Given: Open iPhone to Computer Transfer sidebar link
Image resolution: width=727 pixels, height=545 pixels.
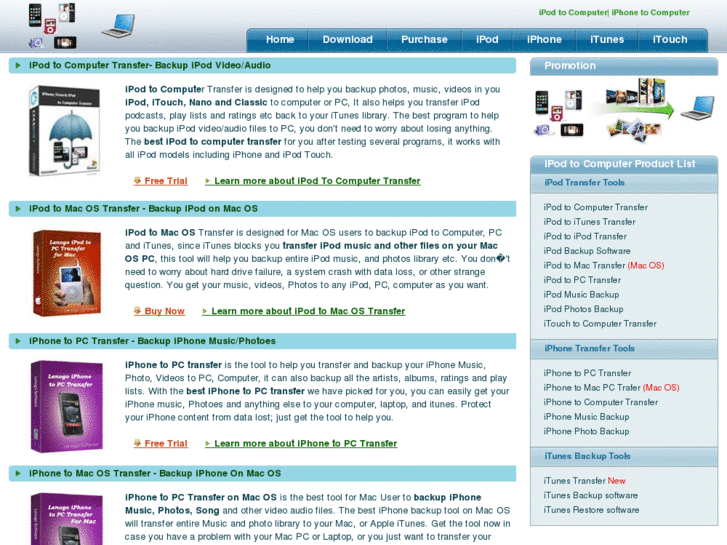Looking at the screenshot, I should [600, 402].
